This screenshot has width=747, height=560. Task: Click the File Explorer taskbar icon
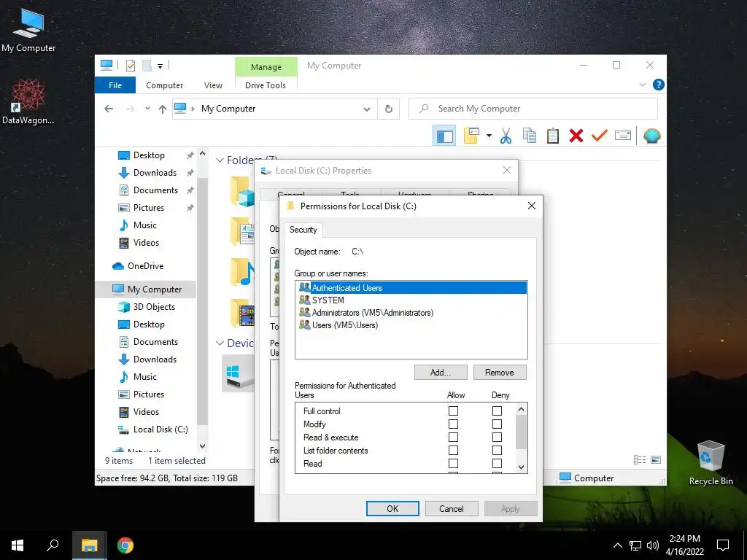89,545
